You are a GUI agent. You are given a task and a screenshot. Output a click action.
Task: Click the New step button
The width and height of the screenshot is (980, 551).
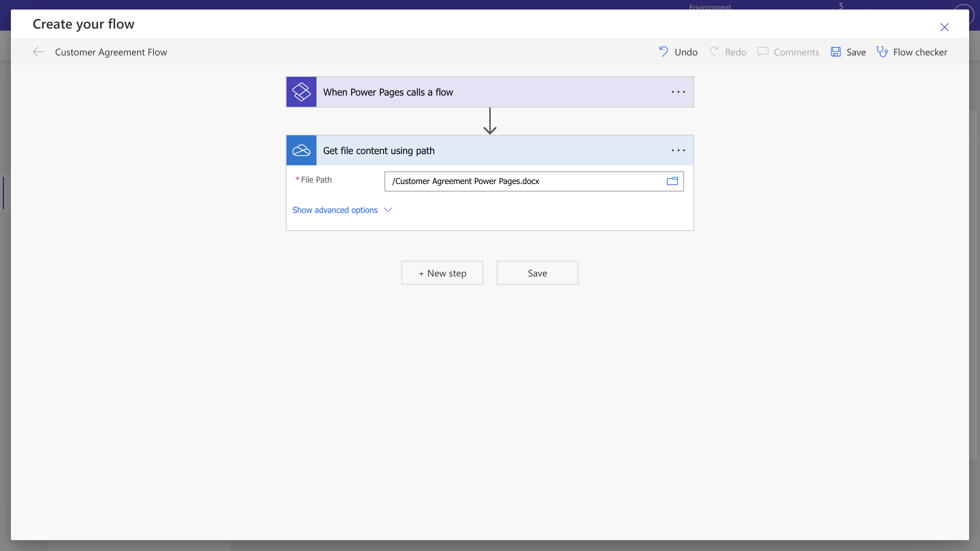[442, 273]
